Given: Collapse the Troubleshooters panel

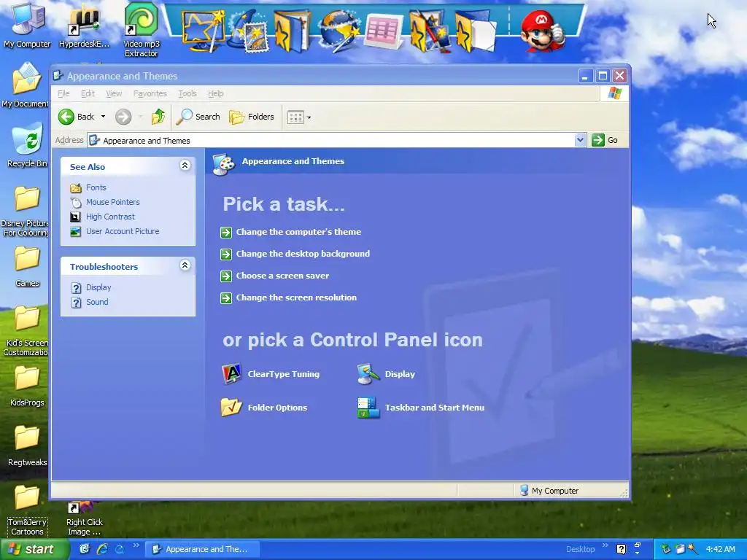Looking at the screenshot, I should click(x=185, y=265).
